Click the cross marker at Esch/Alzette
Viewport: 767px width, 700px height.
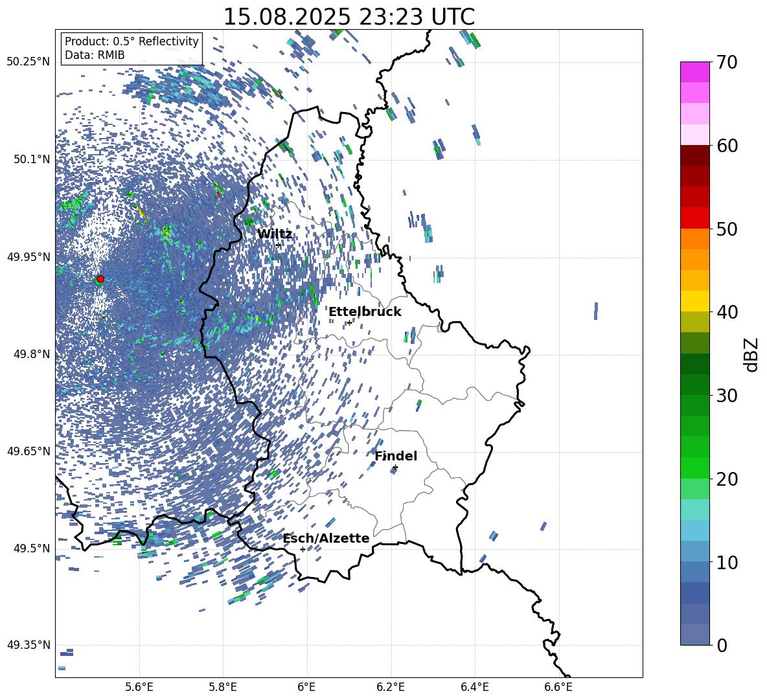pyautogui.click(x=303, y=549)
